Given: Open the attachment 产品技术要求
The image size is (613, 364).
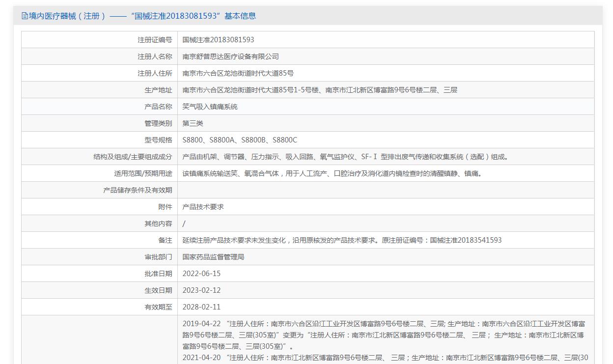Looking at the screenshot, I should [x=203, y=207].
